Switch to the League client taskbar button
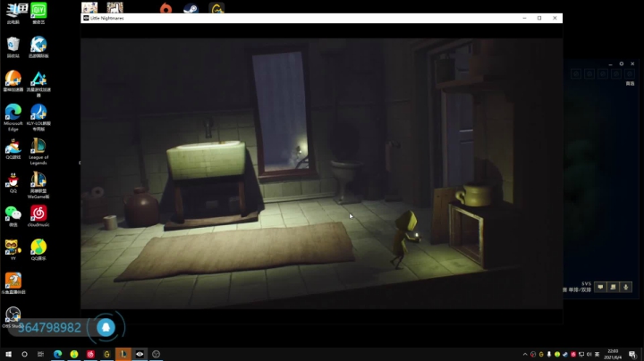Image resolution: width=644 pixels, height=361 pixels. click(123, 354)
